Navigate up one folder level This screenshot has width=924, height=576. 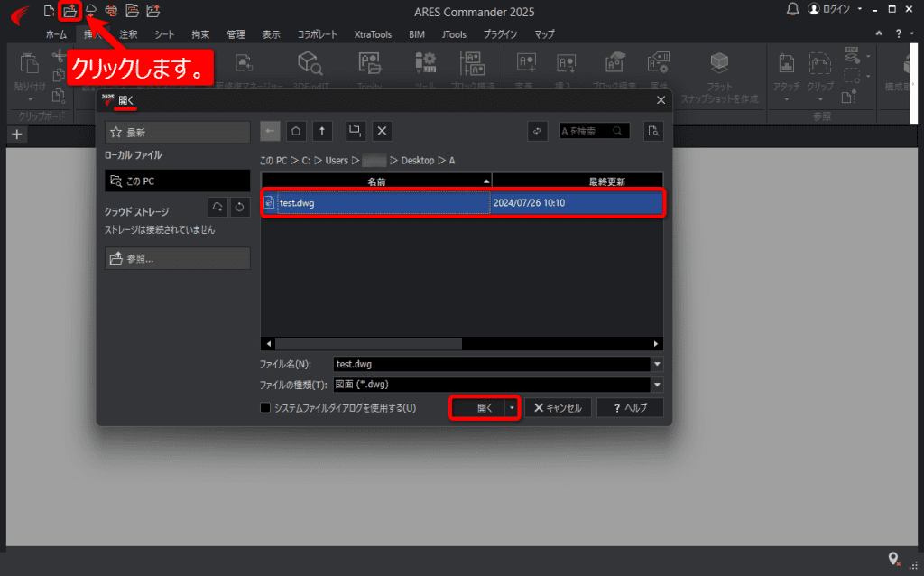click(322, 131)
